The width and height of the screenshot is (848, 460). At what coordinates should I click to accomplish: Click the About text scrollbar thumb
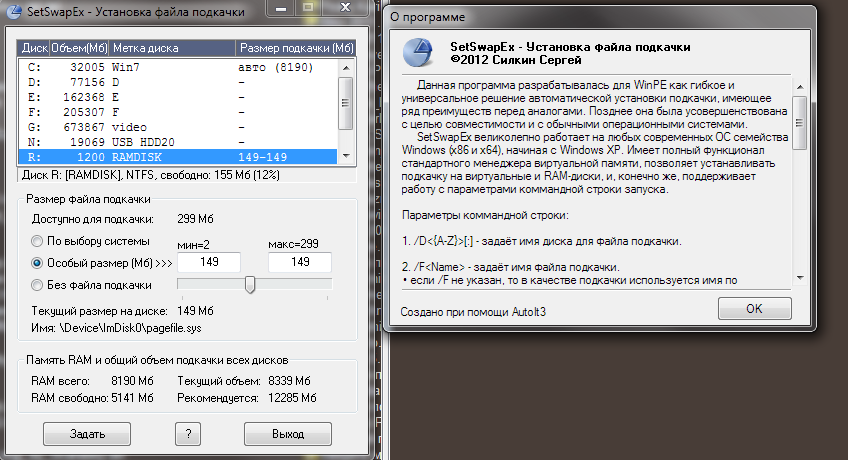800,123
